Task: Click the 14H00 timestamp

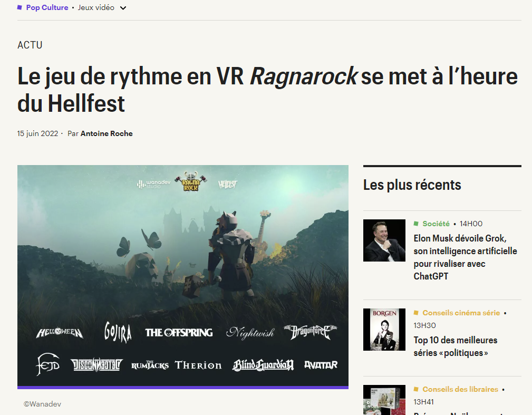Action: click(471, 224)
